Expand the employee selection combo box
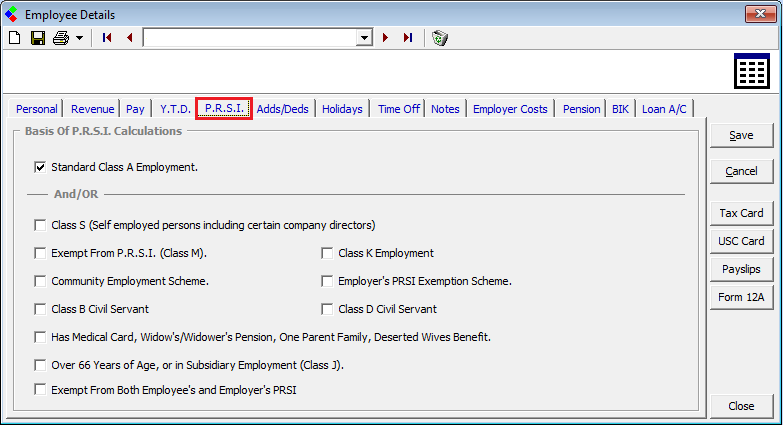 click(x=364, y=38)
